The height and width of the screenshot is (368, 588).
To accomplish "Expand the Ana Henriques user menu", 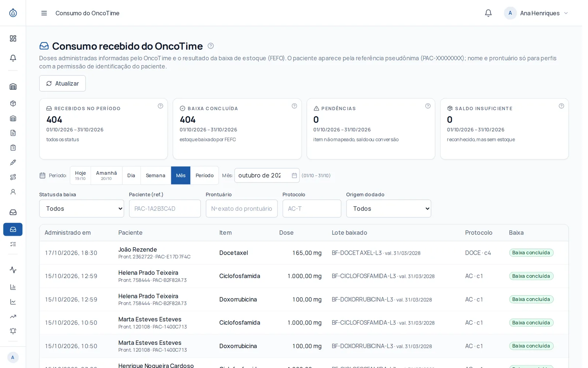I will coord(537,13).
